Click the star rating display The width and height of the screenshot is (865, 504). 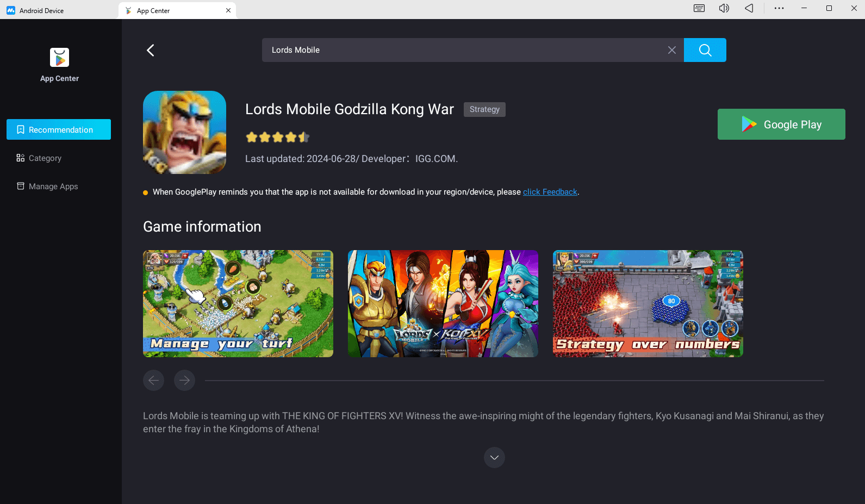point(277,137)
